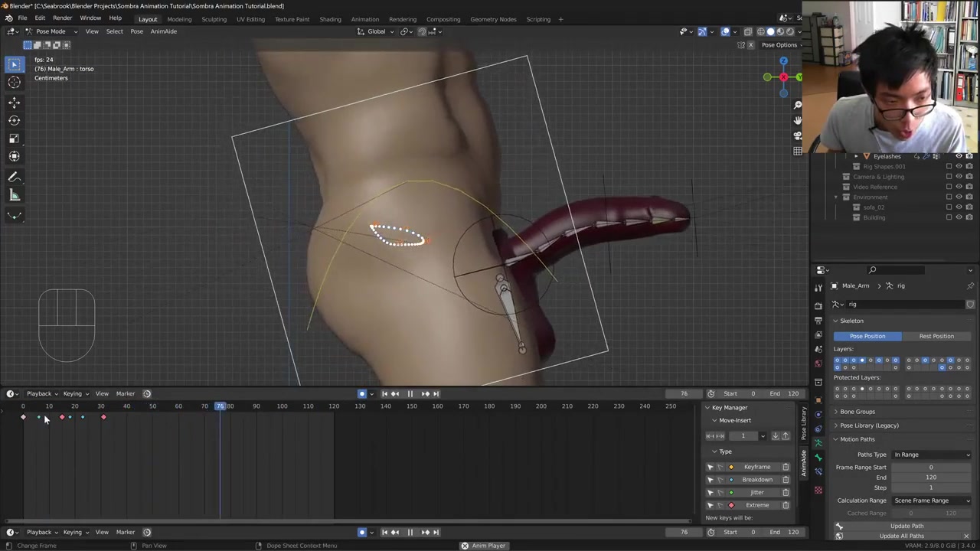Disable rendering of the sofa_02 collection

[969, 207]
